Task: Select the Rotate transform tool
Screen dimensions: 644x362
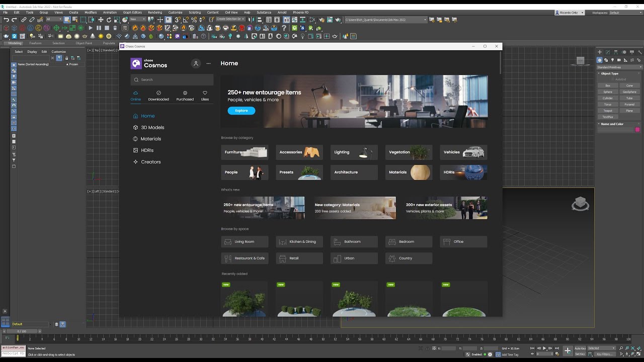Action: (108, 20)
